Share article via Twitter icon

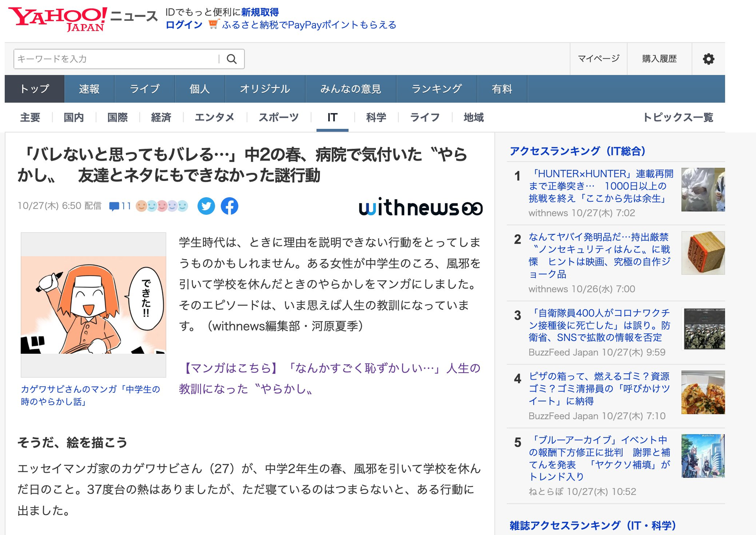tap(206, 206)
